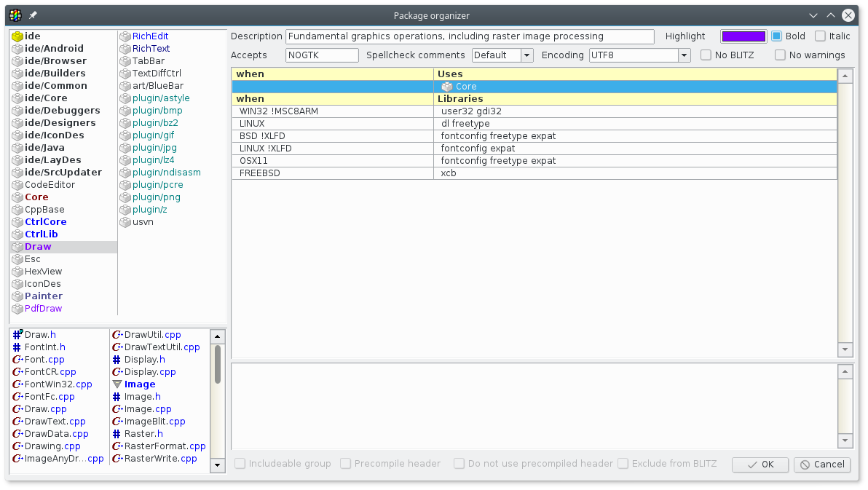Click the Description text field
The height and width of the screenshot is (490, 868).
(470, 36)
